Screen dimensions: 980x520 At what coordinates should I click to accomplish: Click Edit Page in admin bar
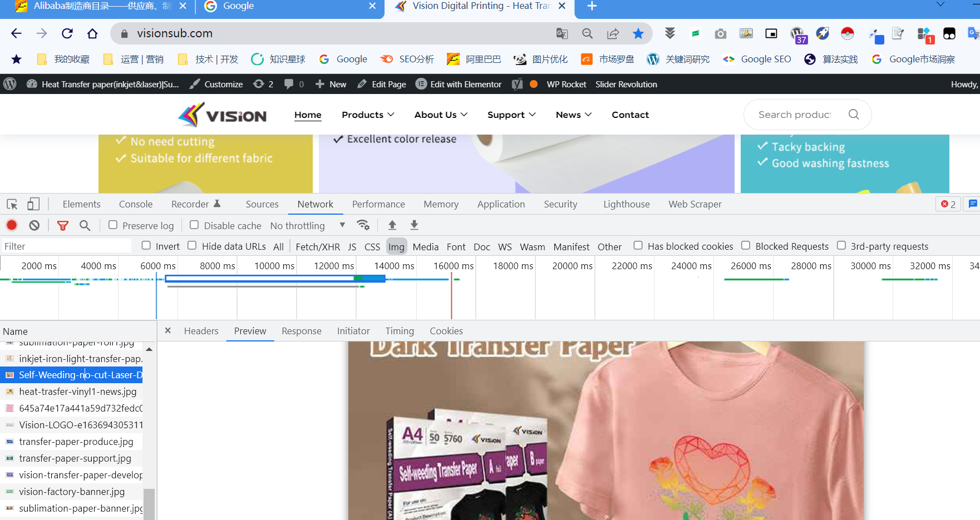pyautogui.click(x=382, y=85)
